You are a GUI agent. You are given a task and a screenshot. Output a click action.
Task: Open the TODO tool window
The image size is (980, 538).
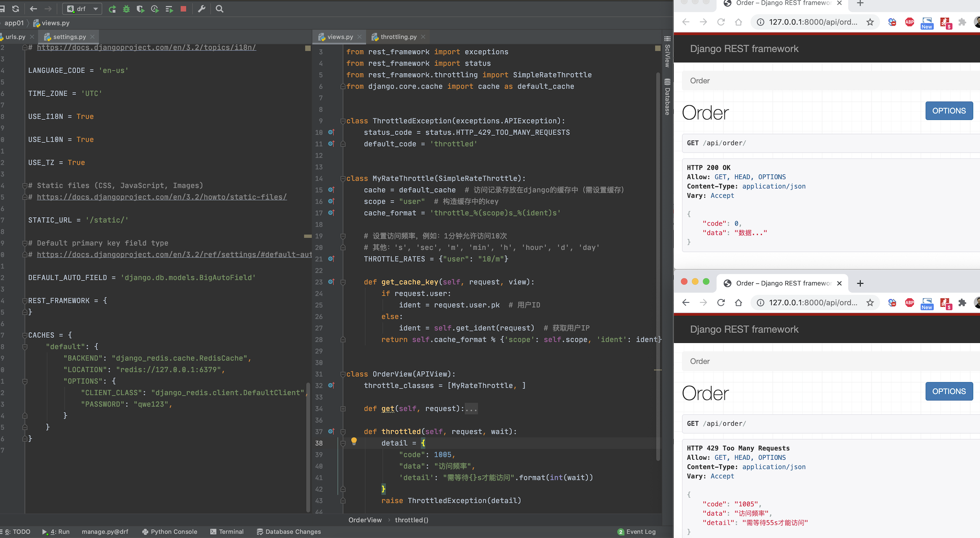16,532
